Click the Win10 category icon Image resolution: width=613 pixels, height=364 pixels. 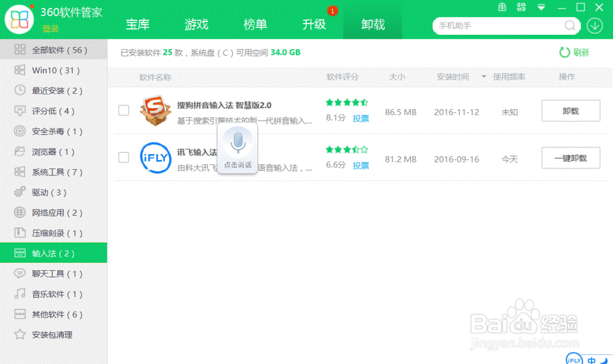[x=20, y=70]
